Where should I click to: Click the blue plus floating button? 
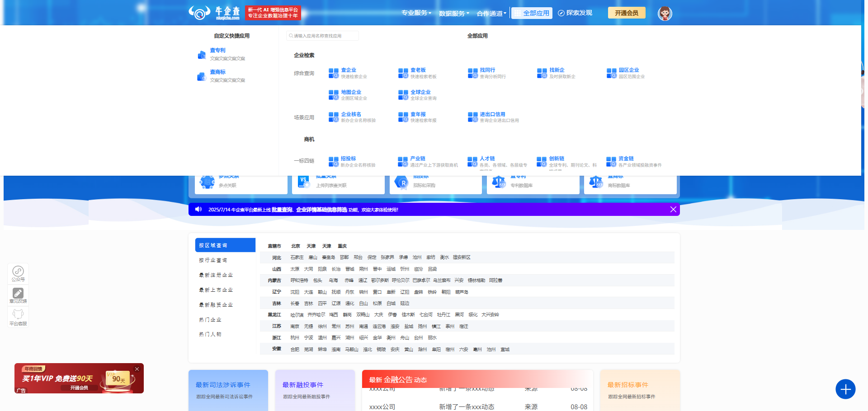tap(845, 389)
